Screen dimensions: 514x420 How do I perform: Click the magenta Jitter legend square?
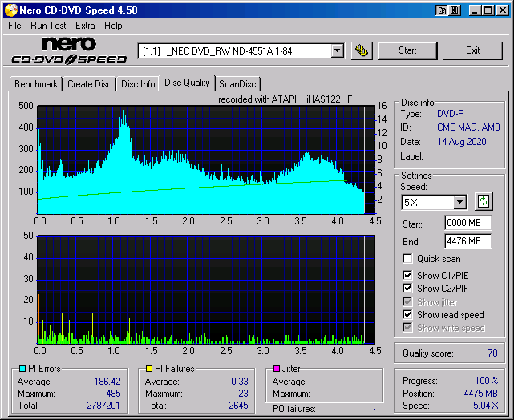[x=277, y=369]
